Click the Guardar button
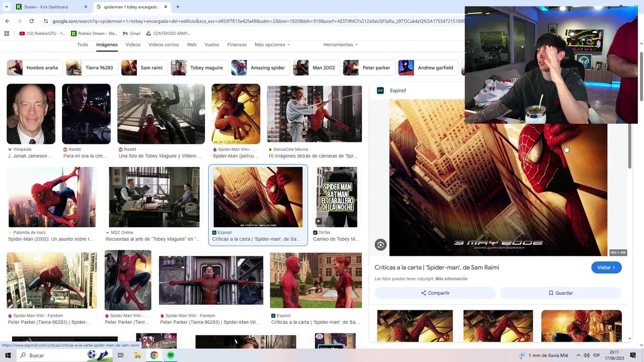Image resolution: width=644 pixels, height=362 pixels. (x=560, y=293)
